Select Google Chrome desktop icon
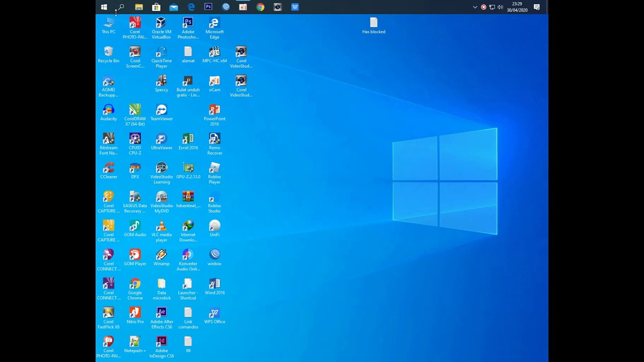Image resolution: width=644 pixels, height=362 pixels. 135,289
